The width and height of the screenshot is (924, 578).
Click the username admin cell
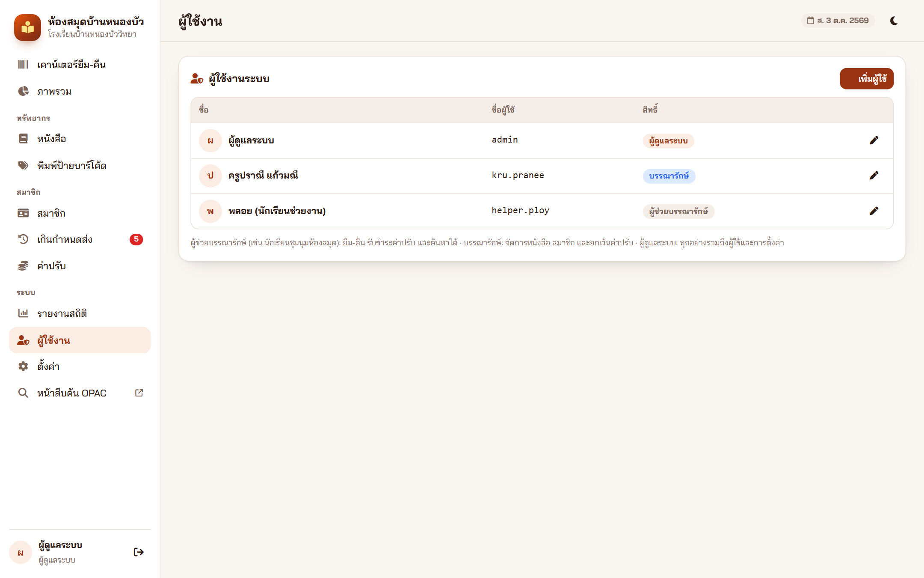pos(505,140)
